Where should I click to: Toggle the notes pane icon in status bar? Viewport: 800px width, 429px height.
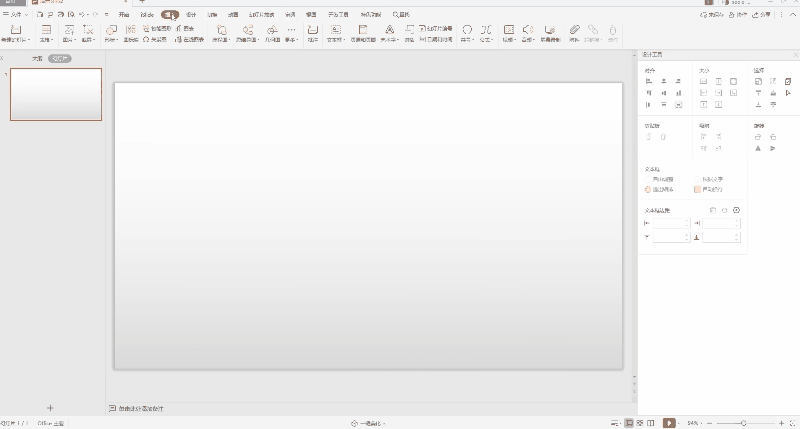[615, 423]
